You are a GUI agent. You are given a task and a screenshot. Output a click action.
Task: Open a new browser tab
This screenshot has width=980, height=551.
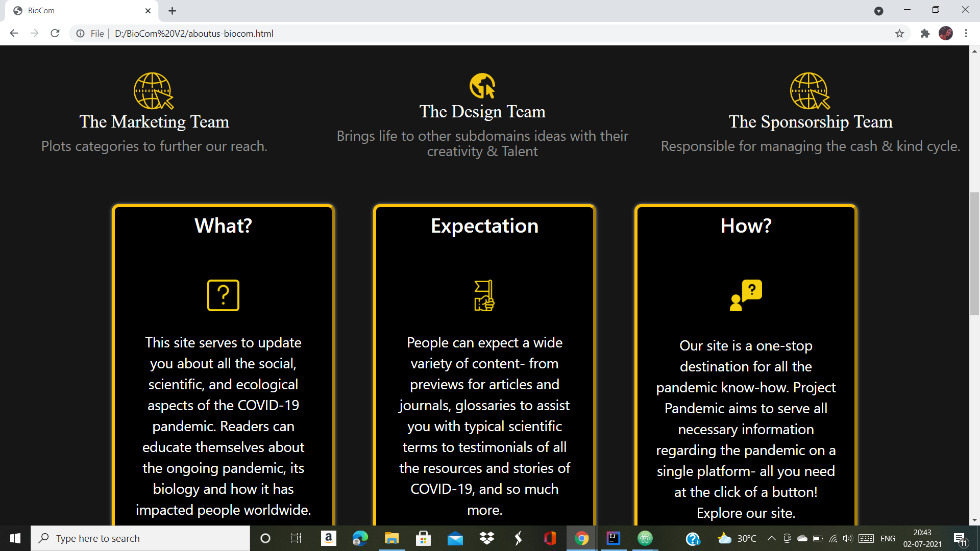(x=172, y=11)
